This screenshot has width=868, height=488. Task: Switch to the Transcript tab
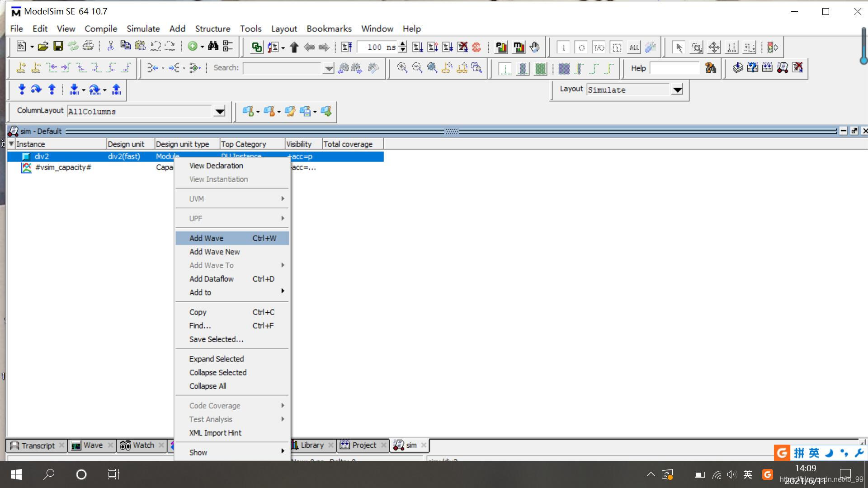click(38, 446)
